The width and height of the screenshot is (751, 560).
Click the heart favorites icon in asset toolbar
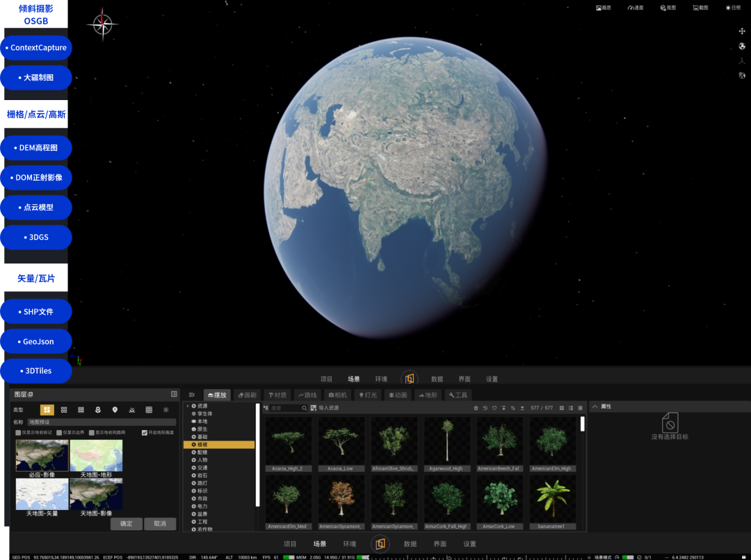point(494,408)
